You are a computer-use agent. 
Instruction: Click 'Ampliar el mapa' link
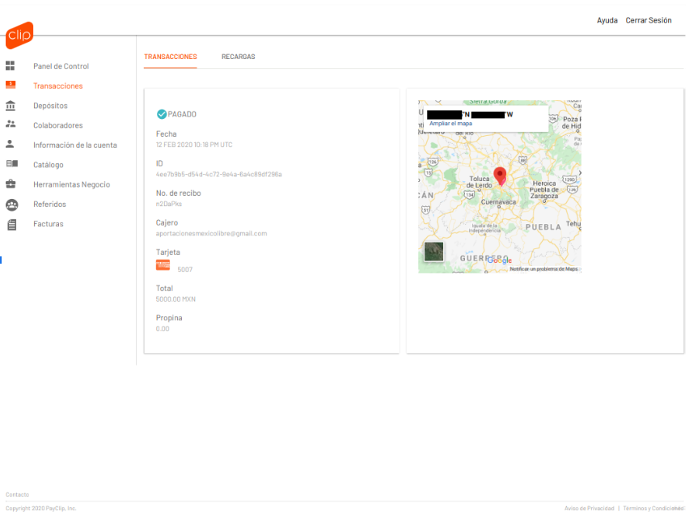(450, 123)
